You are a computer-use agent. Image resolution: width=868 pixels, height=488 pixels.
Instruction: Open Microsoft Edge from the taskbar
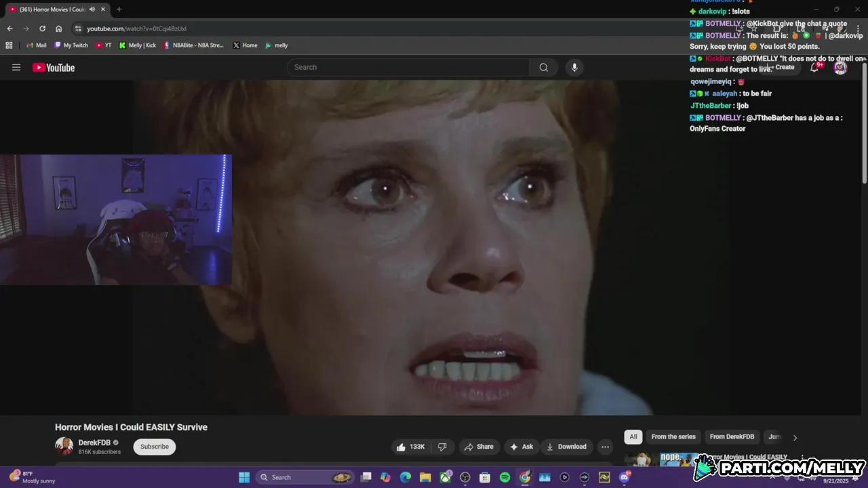point(406,477)
